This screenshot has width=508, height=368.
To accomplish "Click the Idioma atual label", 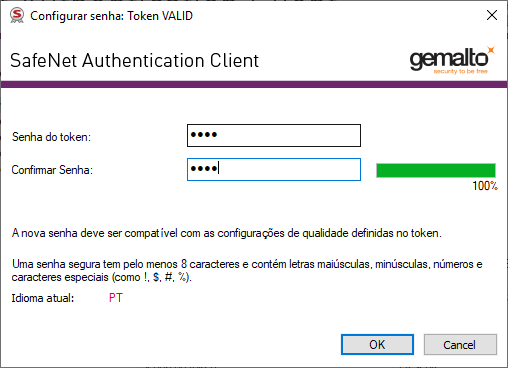I will click(43, 298).
